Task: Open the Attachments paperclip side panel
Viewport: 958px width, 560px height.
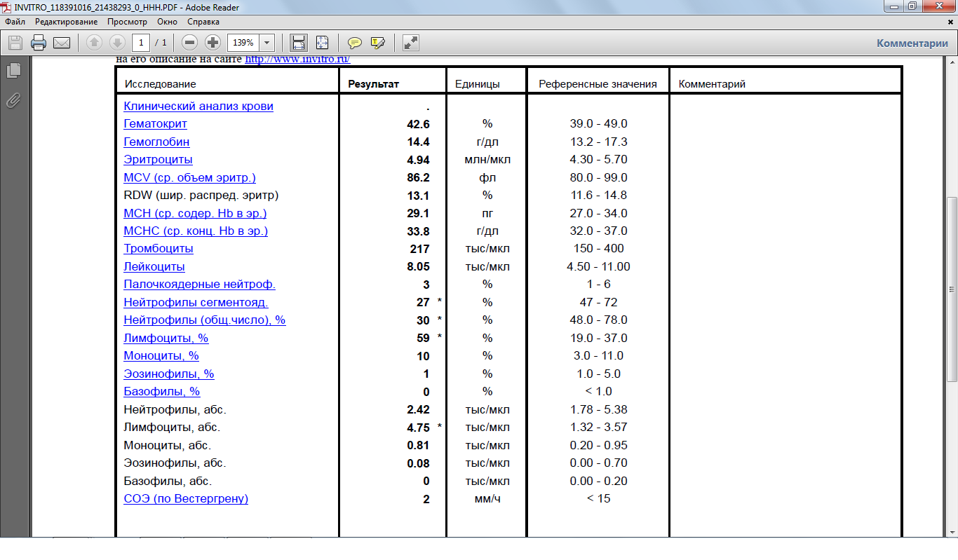Action: (13, 100)
